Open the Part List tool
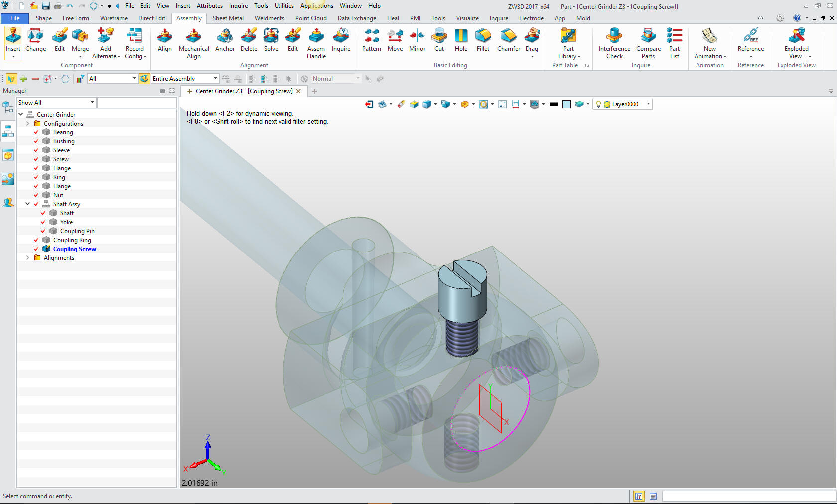Image resolution: width=837 pixels, height=504 pixels. click(674, 44)
